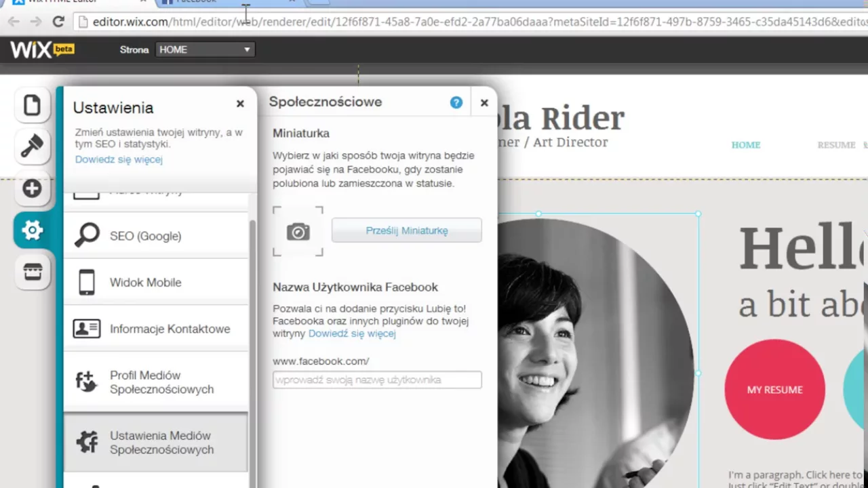Click the Profil Mediów Społecznościowych icon

pos(87,382)
